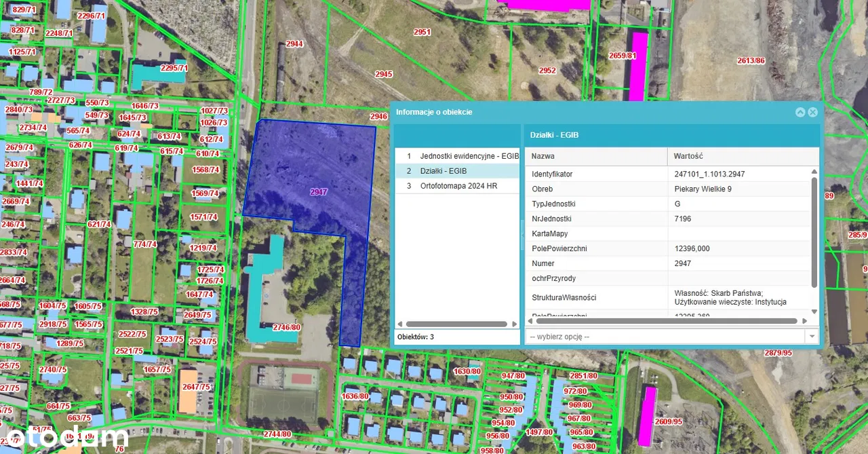Screen dimensions: 868x454
Task: Click the attribute table scroll-left arrow
Action: [x=530, y=321]
